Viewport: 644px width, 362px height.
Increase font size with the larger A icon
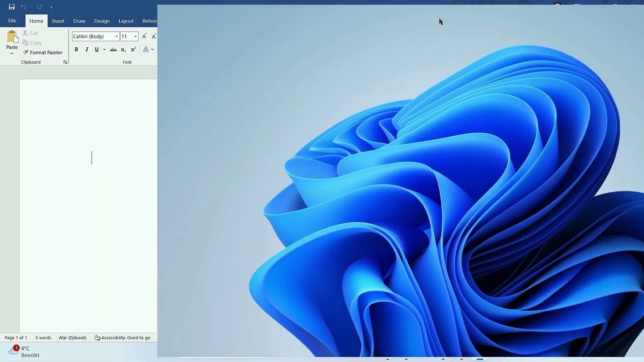(144, 36)
